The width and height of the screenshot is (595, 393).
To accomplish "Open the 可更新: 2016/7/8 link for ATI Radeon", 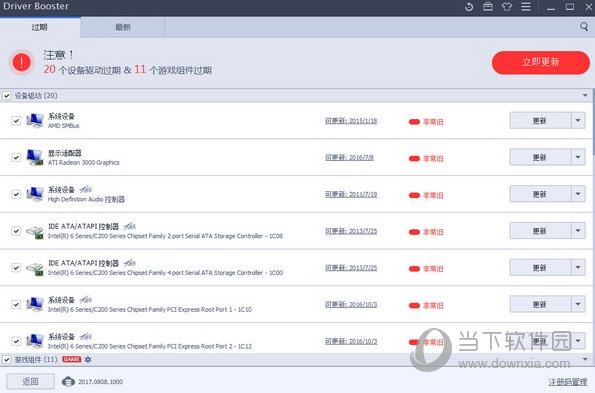I will [x=349, y=158].
